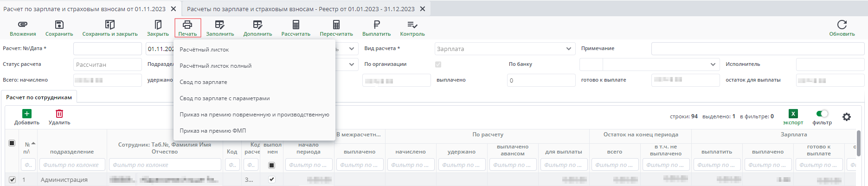The height and width of the screenshot is (186, 868).
Task: Toggle the фильтр switch
Action: coord(822,114)
